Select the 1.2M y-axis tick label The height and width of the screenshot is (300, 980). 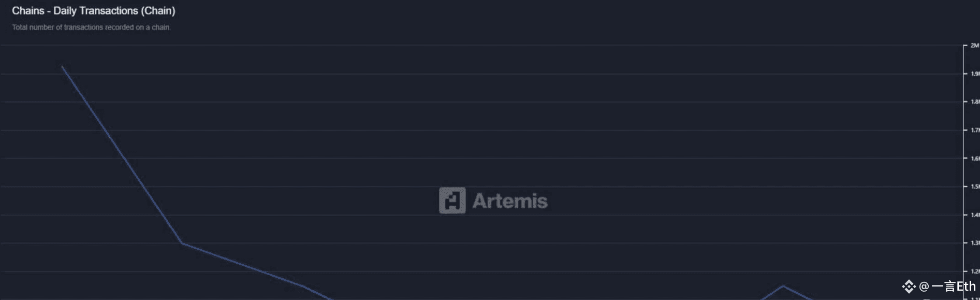[x=975, y=271]
